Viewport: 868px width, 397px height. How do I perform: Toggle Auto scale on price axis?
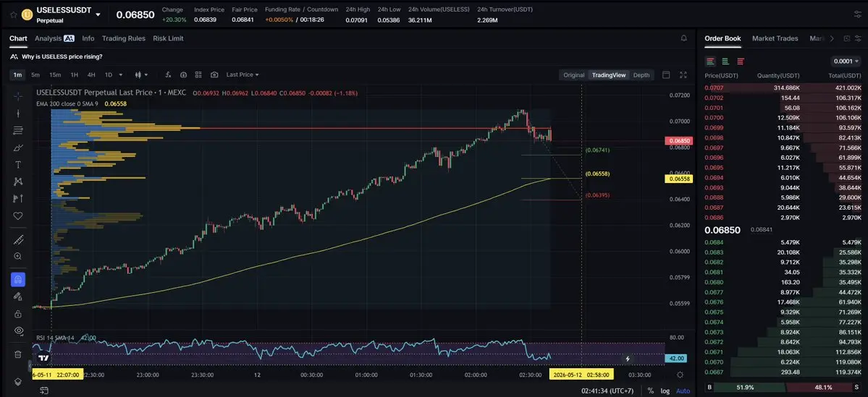[x=683, y=391]
